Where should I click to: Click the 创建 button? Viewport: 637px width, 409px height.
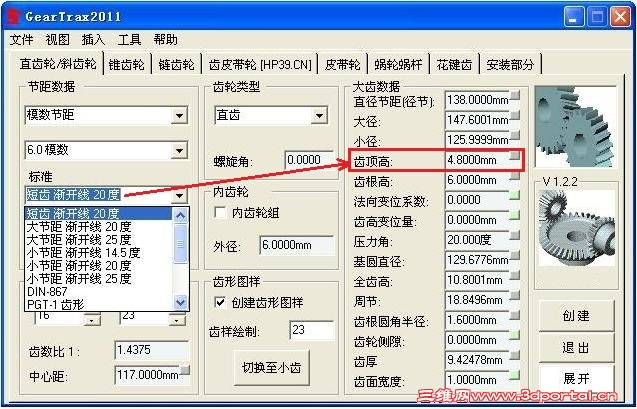click(x=576, y=316)
